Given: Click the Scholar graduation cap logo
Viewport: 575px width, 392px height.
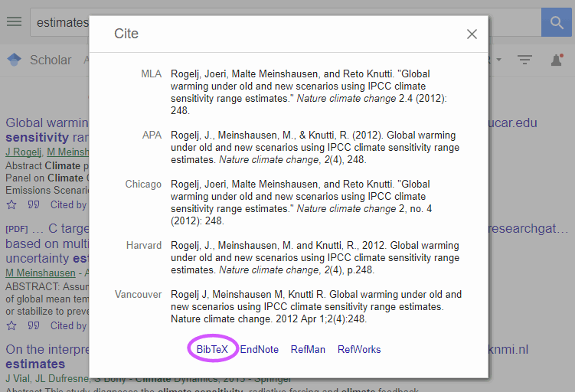Looking at the screenshot, I should pyautogui.click(x=15, y=60).
